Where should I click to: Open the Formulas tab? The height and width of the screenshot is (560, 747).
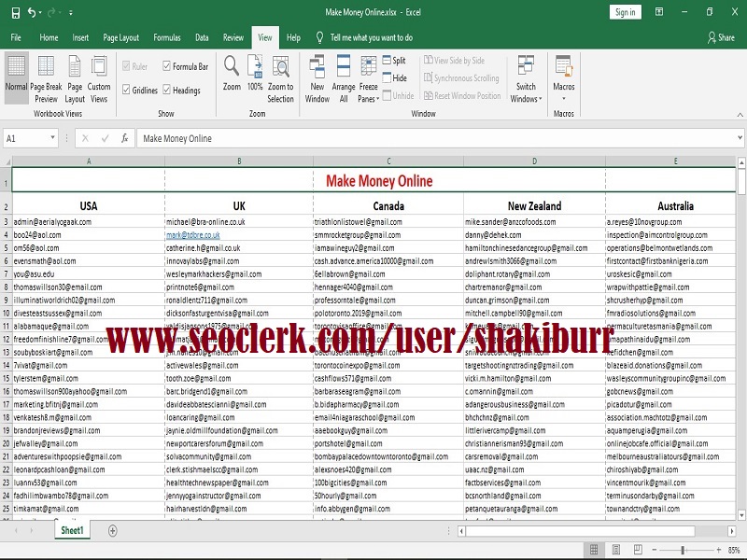(167, 37)
